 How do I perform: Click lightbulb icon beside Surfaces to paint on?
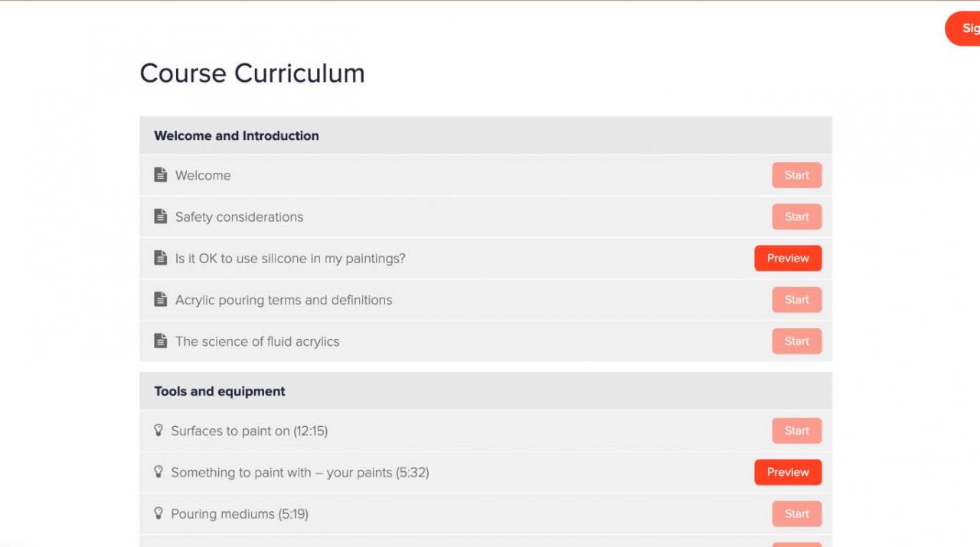[158, 431]
